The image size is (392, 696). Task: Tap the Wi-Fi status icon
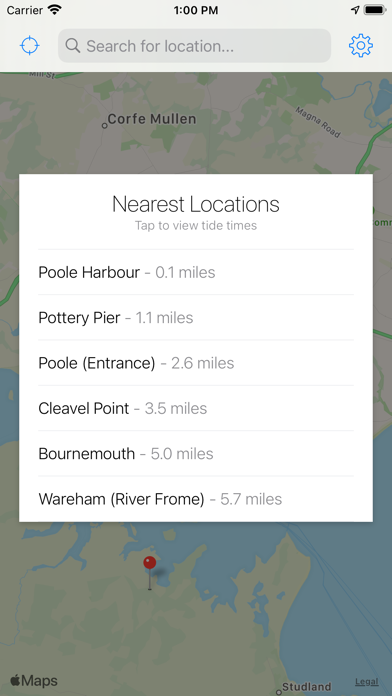pos(55,10)
